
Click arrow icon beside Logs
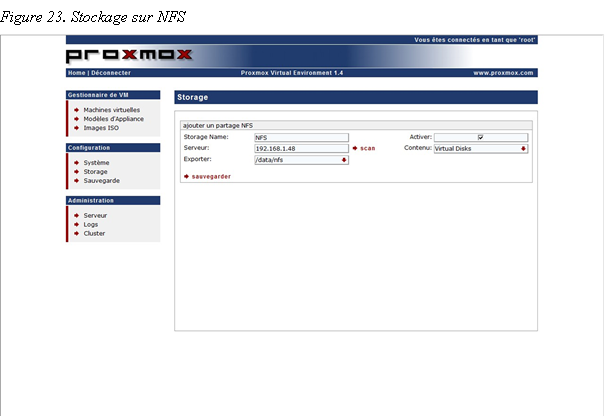point(76,225)
